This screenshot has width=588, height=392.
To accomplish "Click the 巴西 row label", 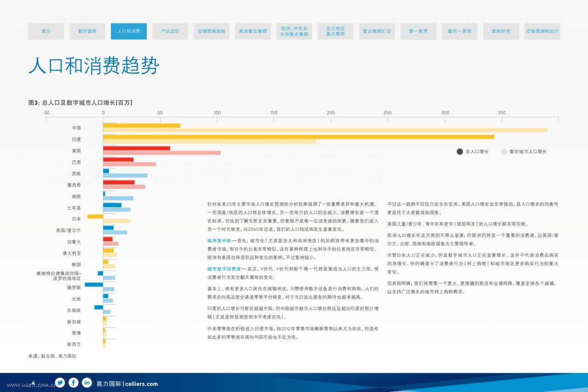I will [x=76, y=162].
